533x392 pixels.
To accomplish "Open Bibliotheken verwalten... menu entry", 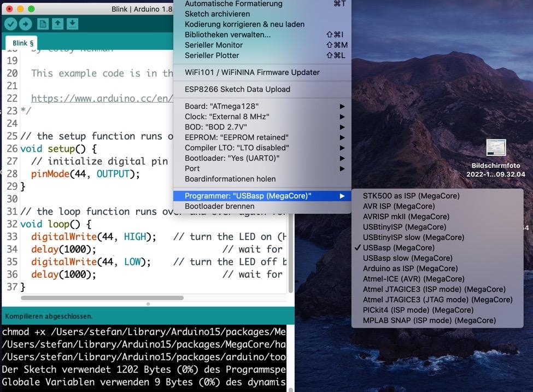I will coord(262,34).
